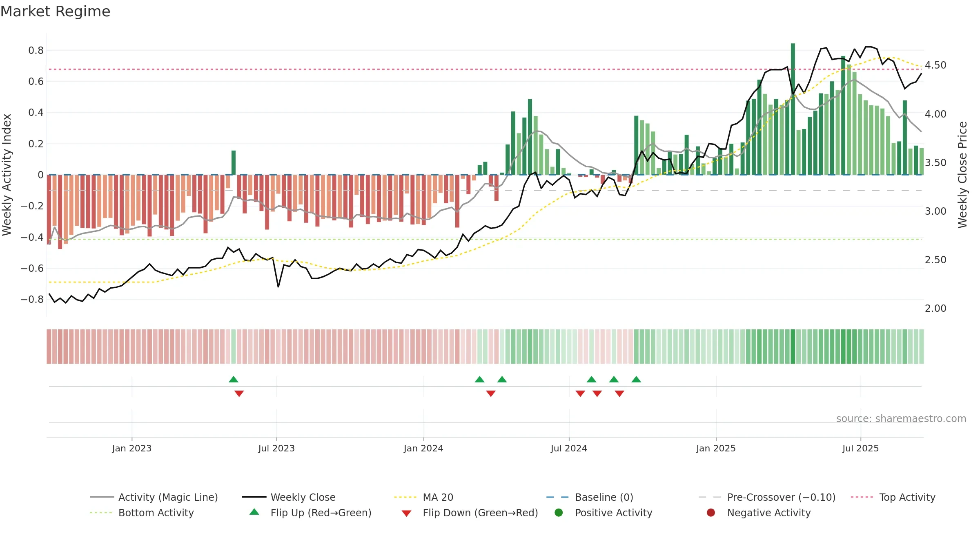Toggle the Flip Down (Green→Red) legend entry
980x551 pixels.
[x=470, y=513]
